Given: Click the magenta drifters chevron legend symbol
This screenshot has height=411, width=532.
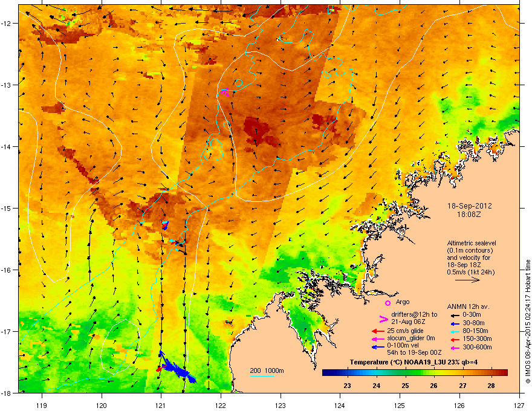Looking at the screenshot, I should pos(383,319).
